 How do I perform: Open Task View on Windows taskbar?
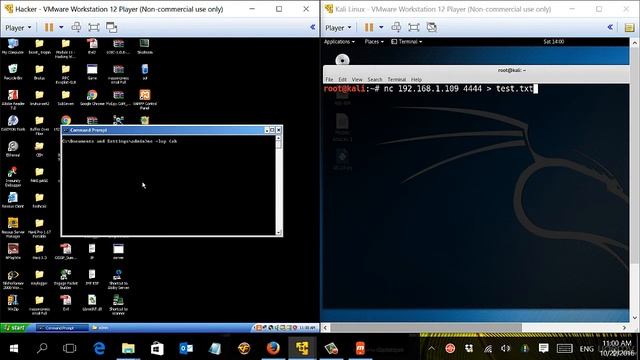(69, 348)
